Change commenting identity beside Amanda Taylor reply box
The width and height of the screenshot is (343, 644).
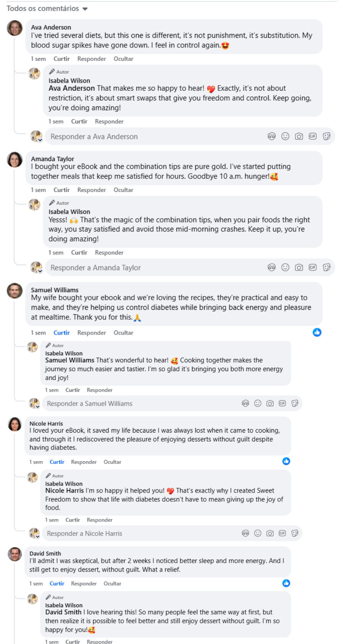tap(40, 271)
